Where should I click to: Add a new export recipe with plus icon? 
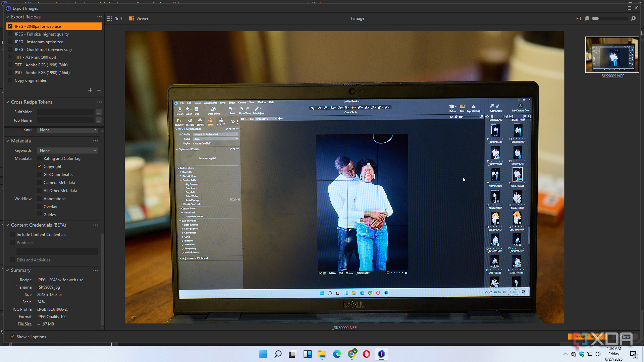[90, 90]
